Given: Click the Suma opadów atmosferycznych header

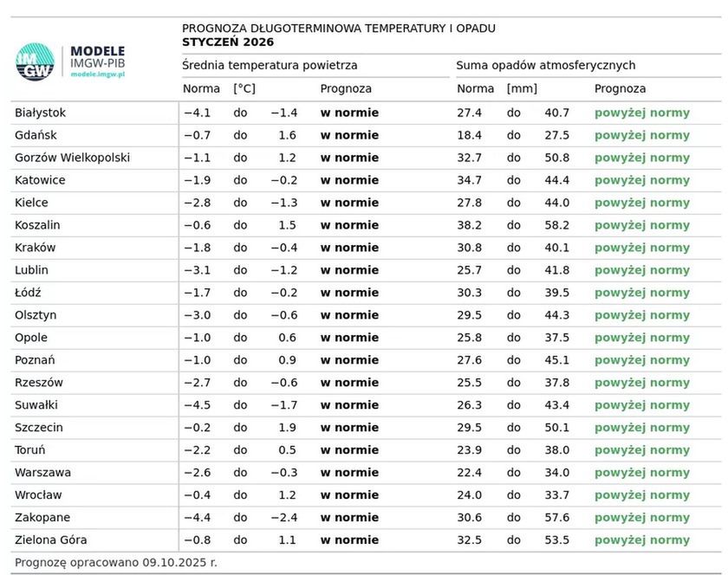Looking at the screenshot, I should pyautogui.click(x=545, y=65).
